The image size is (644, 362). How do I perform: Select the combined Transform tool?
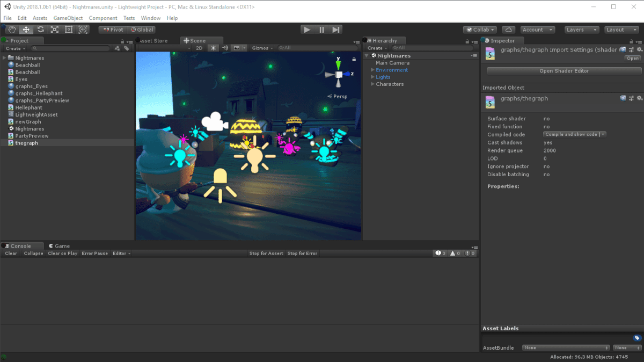(83, 30)
